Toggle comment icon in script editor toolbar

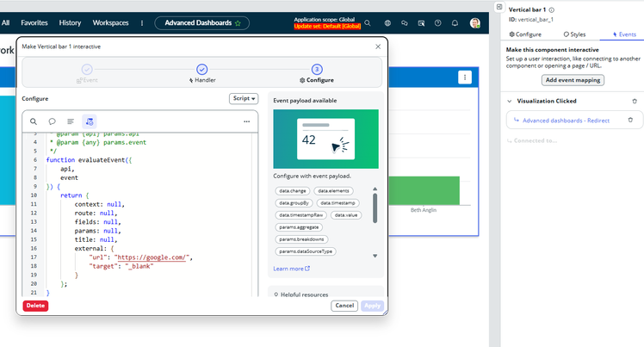(x=52, y=121)
